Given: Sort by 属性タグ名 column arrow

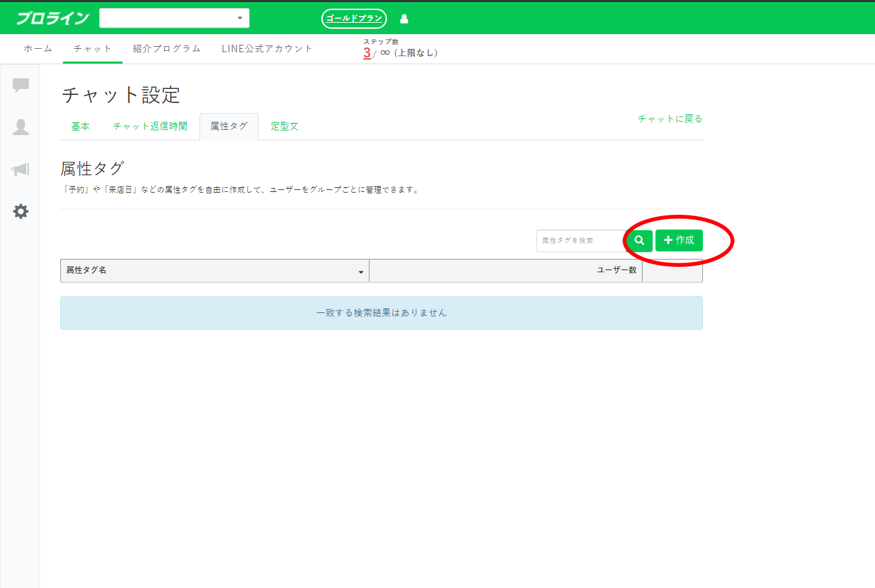Looking at the screenshot, I should pyautogui.click(x=361, y=272).
